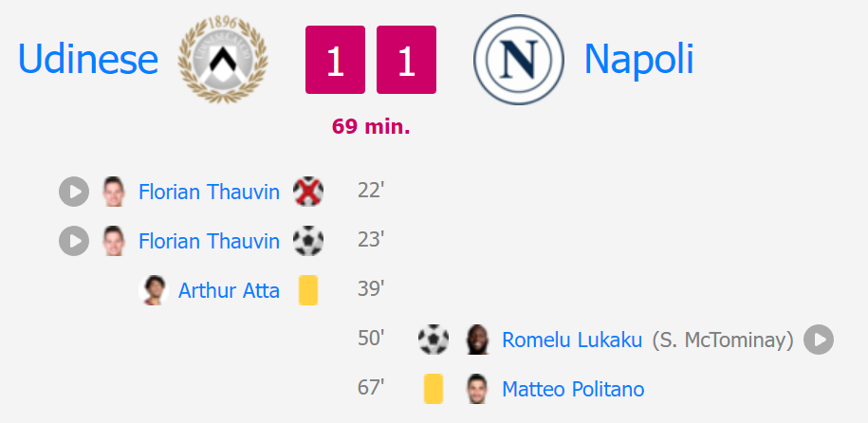Open Romelu Lukaku player page
The image size is (868, 423).
(x=572, y=340)
